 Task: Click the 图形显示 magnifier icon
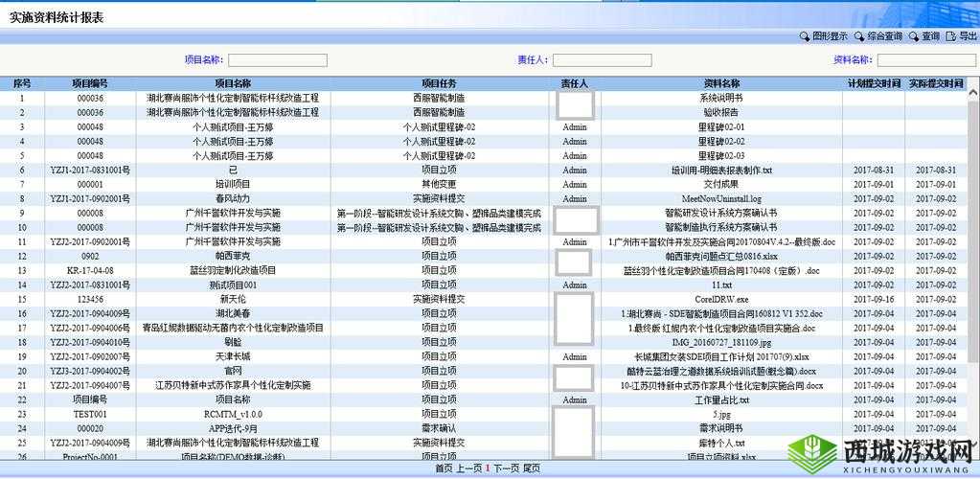coord(805,36)
